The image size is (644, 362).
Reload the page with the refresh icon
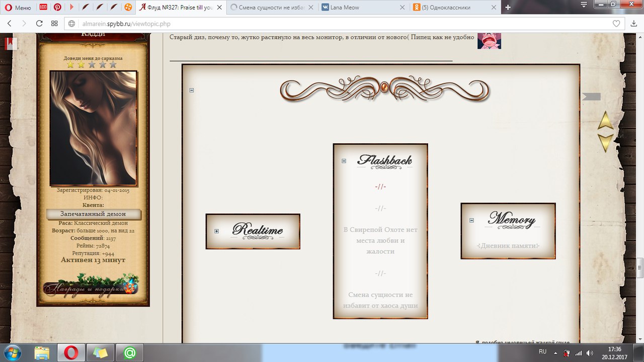pos(39,24)
